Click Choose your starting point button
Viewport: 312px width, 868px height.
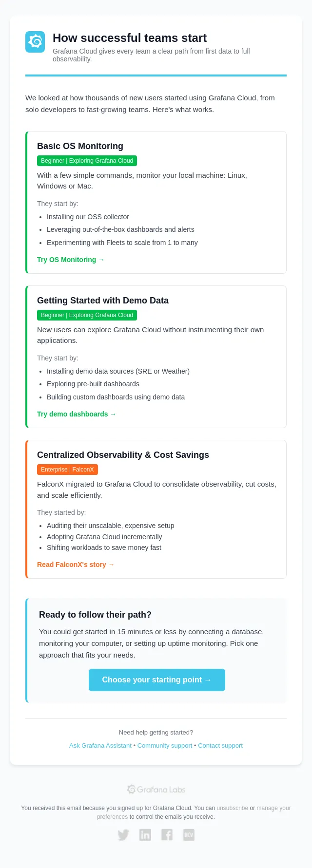pyautogui.click(x=157, y=680)
